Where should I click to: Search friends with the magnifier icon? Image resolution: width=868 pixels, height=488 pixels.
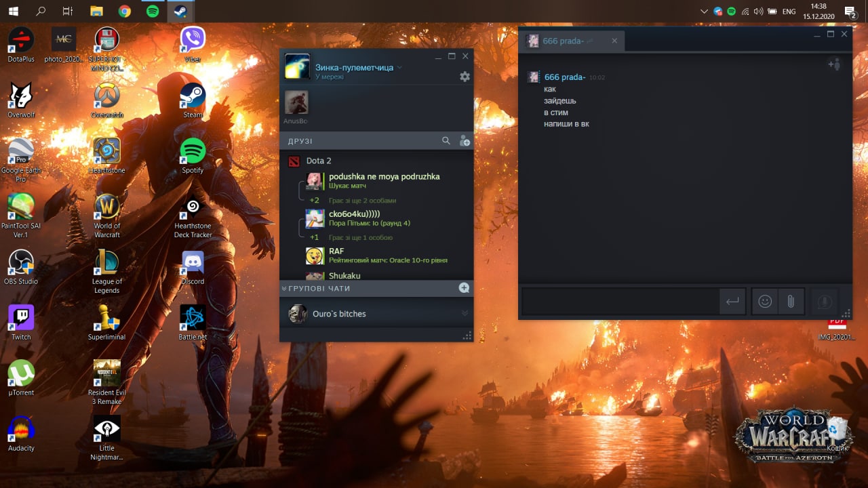tap(446, 141)
